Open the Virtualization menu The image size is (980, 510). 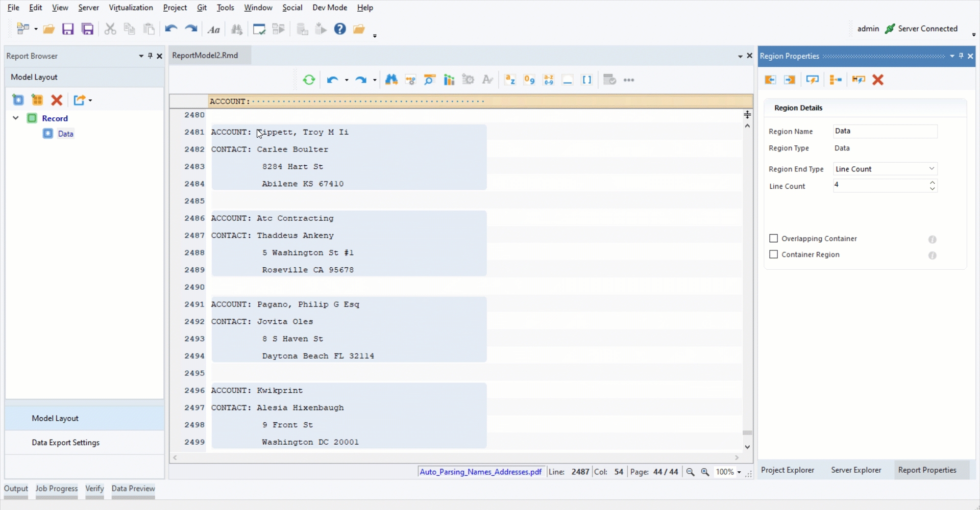pyautogui.click(x=131, y=8)
